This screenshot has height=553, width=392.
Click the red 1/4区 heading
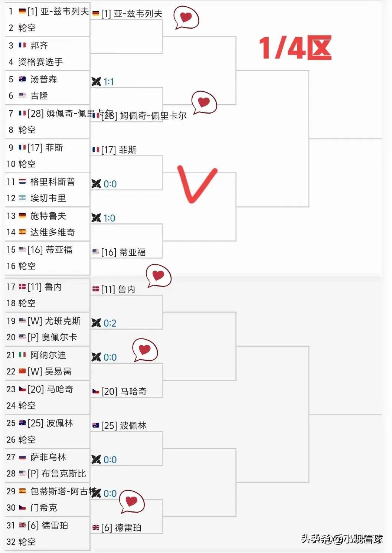click(x=295, y=48)
